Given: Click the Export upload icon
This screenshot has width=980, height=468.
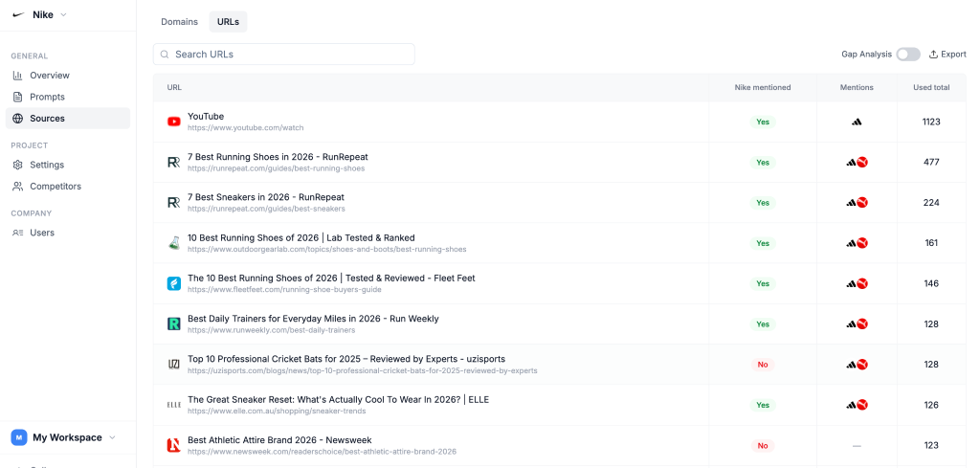Looking at the screenshot, I should click(933, 55).
